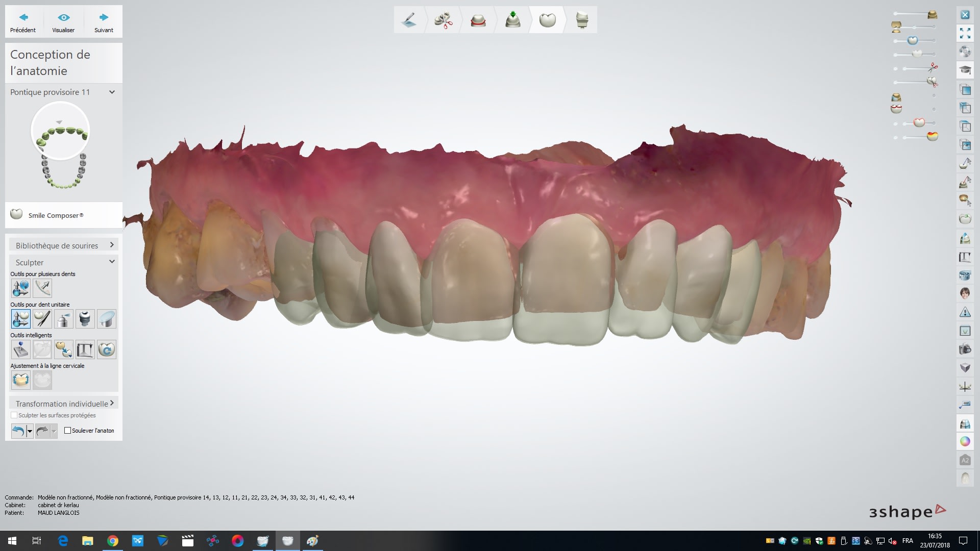This screenshot has height=551, width=980.
Task: Select the tweezers sculpt tool
Action: [x=42, y=319]
